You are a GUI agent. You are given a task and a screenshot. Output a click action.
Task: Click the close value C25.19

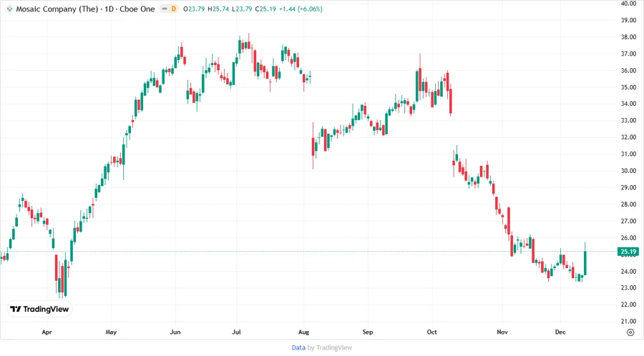pyautogui.click(x=265, y=9)
